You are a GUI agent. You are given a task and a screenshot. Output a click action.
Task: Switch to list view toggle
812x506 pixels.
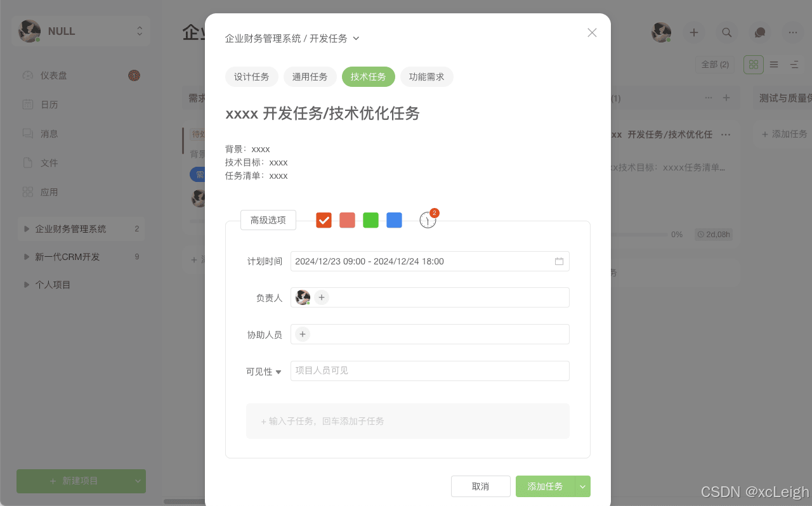pyautogui.click(x=773, y=65)
